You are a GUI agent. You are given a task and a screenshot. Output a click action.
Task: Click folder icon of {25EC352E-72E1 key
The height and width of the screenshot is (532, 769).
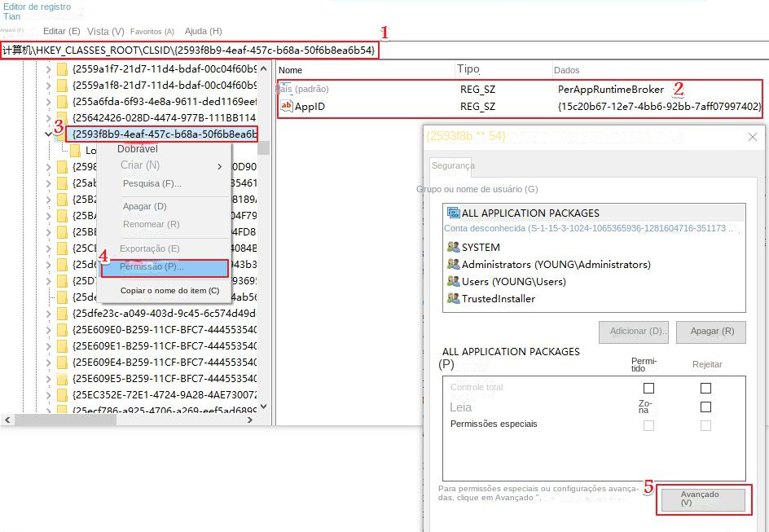62,394
